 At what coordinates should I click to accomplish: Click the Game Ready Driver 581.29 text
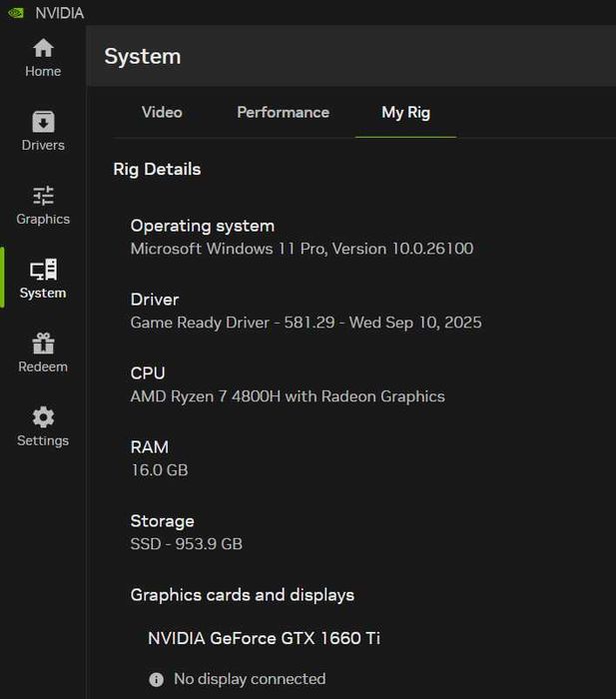point(306,323)
